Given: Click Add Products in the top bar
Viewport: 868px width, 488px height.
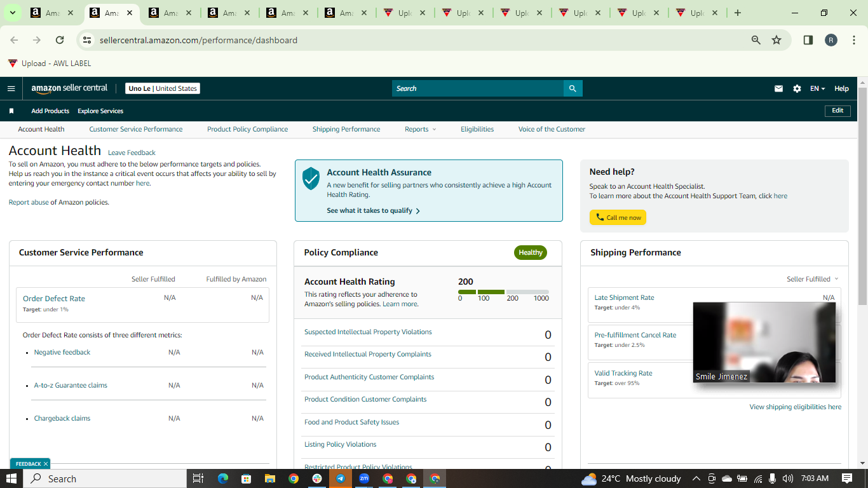Looking at the screenshot, I should tap(50, 111).
